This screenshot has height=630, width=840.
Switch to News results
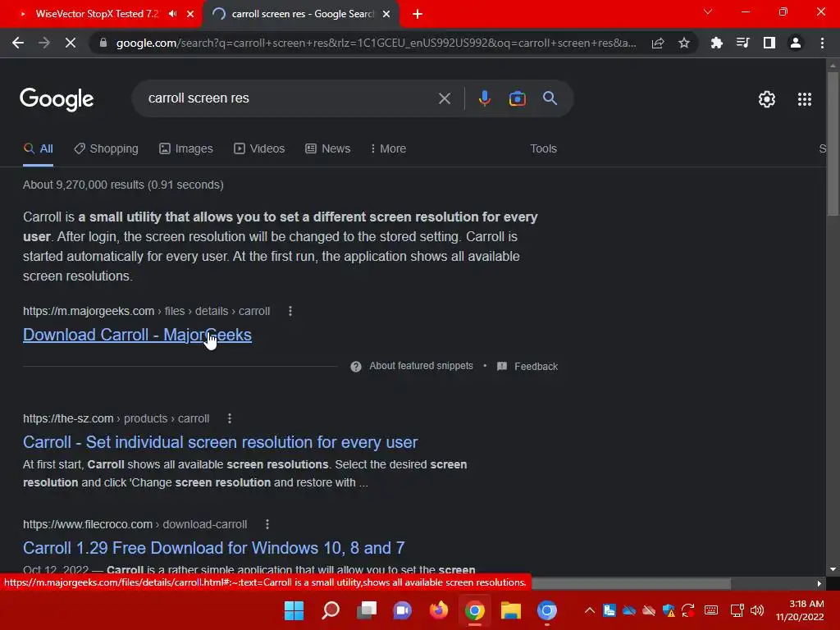[328, 149]
